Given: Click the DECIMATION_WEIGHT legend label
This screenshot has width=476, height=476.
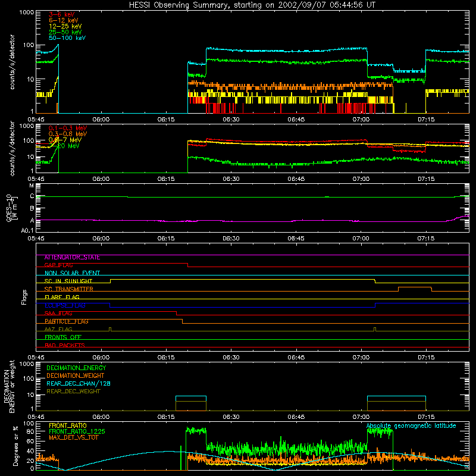Looking at the screenshot, I should click(x=76, y=375).
